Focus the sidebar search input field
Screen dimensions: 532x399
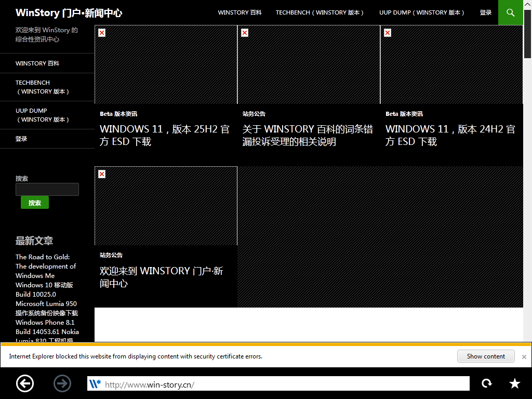(x=47, y=189)
